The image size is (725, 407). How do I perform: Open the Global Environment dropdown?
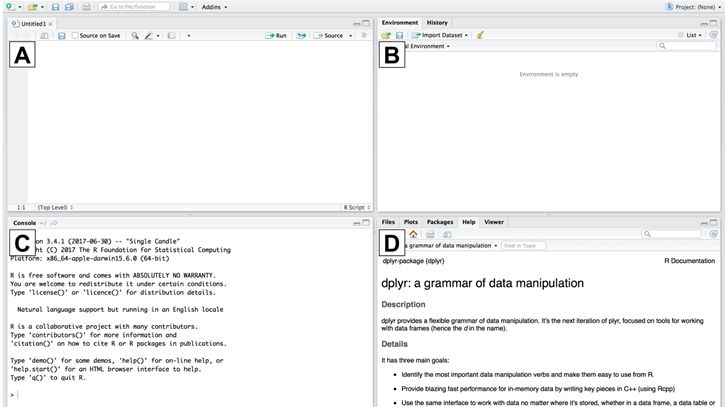click(x=426, y=46)
